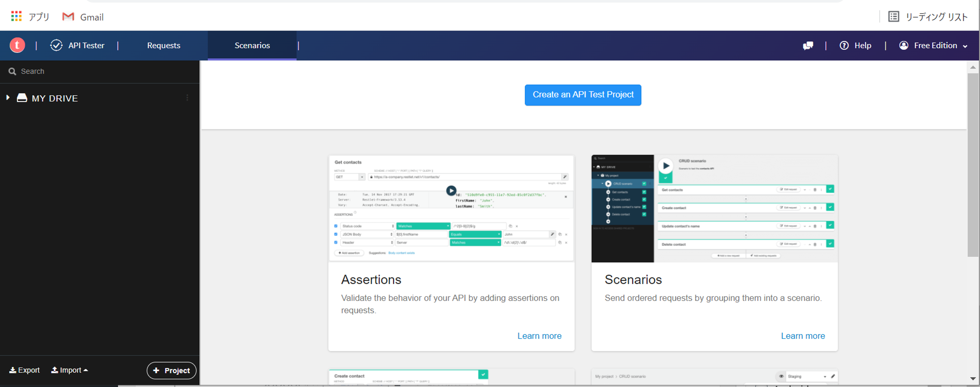Screen dimensions: 980x387
Task: Click the リーディング リスト label
Action: click(937, 17)
